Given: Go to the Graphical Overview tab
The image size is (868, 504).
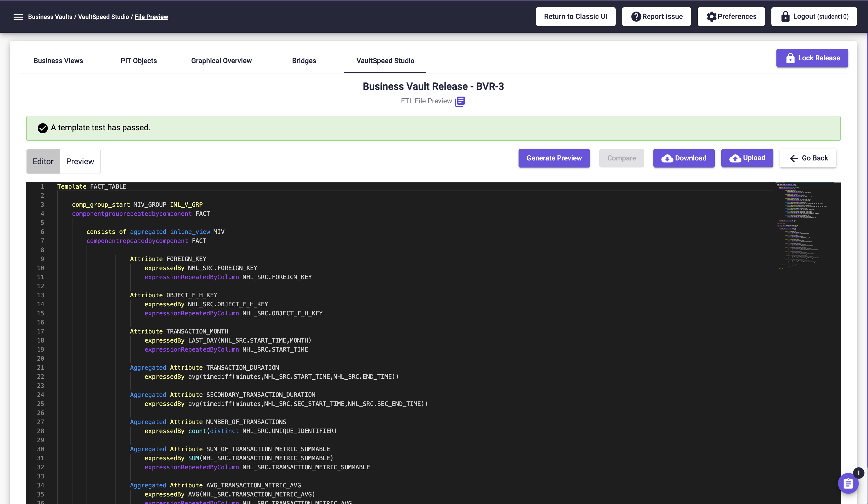Looking at the screenshot, I should [x=221, y=61].
